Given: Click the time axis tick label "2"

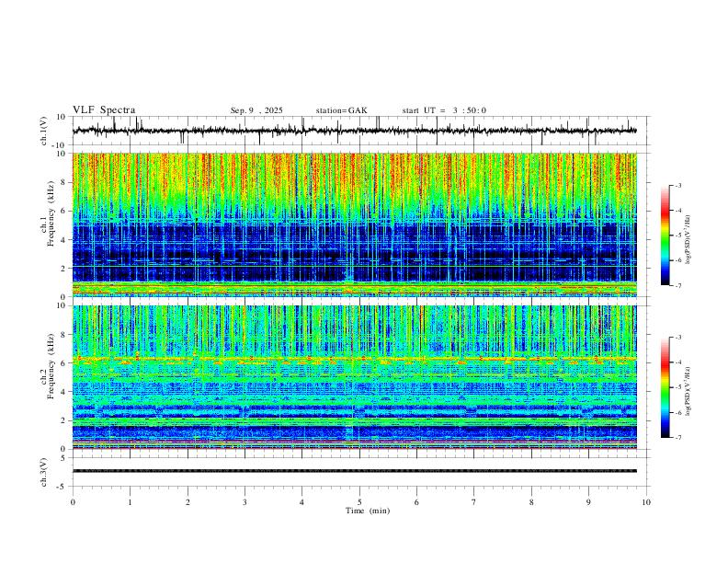Looking at the screenshot, I should click(x=188, y=502).
